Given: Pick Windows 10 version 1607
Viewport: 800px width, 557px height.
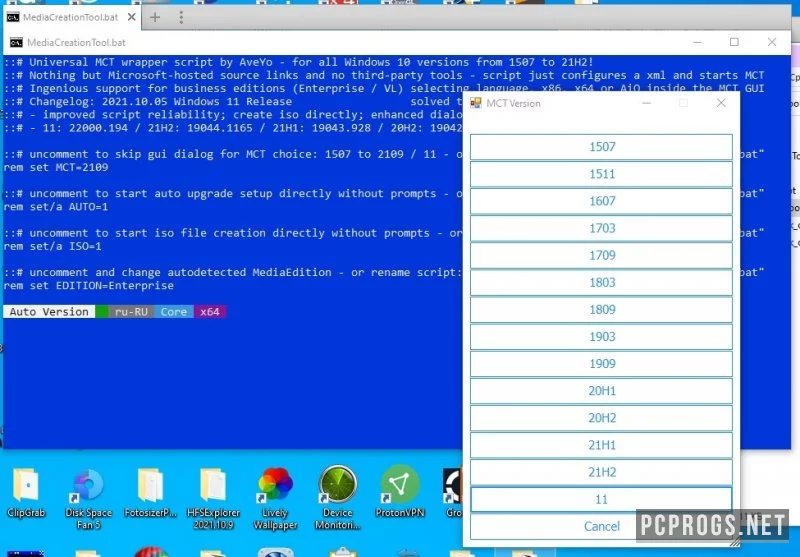Looking at the screenshot, I should [x=602, y=201].
